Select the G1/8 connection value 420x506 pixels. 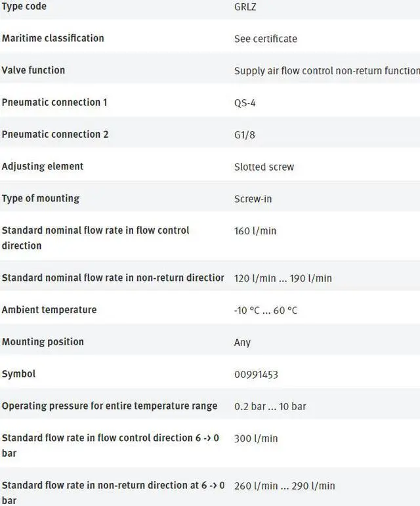coord(245,135)
